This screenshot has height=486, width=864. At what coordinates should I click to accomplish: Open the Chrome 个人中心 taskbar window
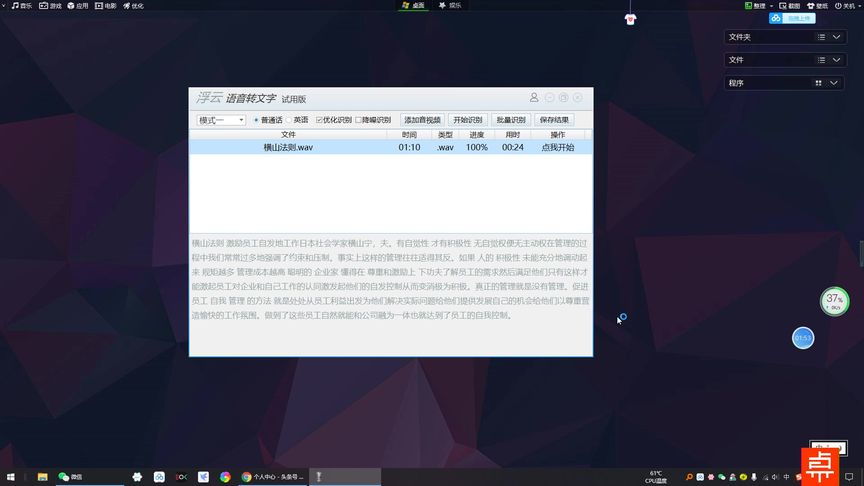point(273,477)
